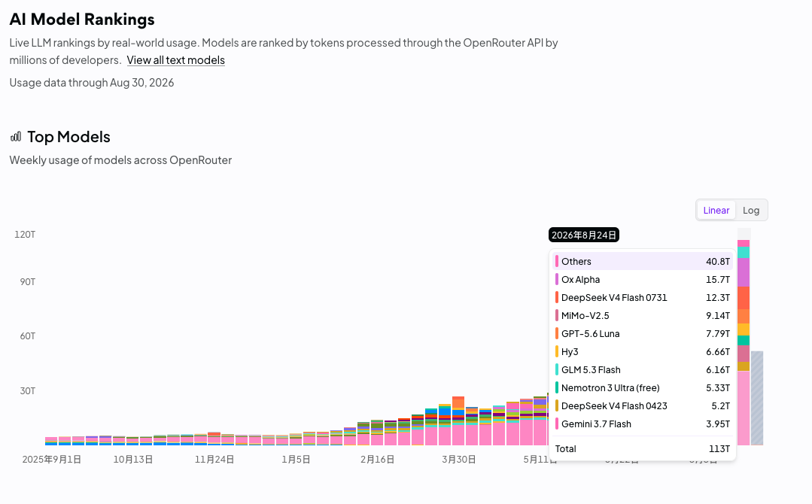
Task: Select the Ox Alpha color marker in tooltip
Action: pos(557,279)
